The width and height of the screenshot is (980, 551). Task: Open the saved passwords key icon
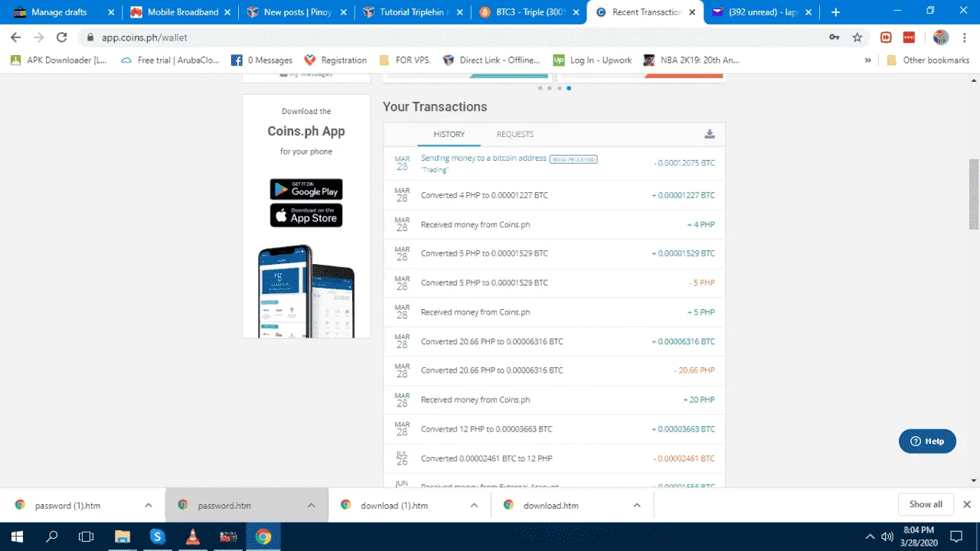[835, 37]
